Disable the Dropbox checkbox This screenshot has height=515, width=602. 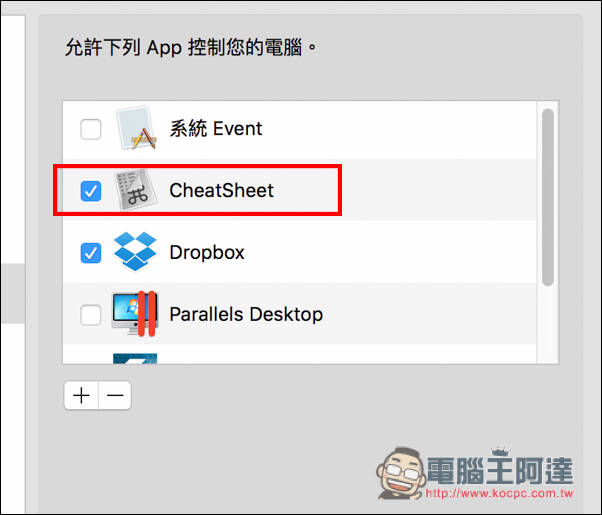pyautogui.click(x=91, y=253)
